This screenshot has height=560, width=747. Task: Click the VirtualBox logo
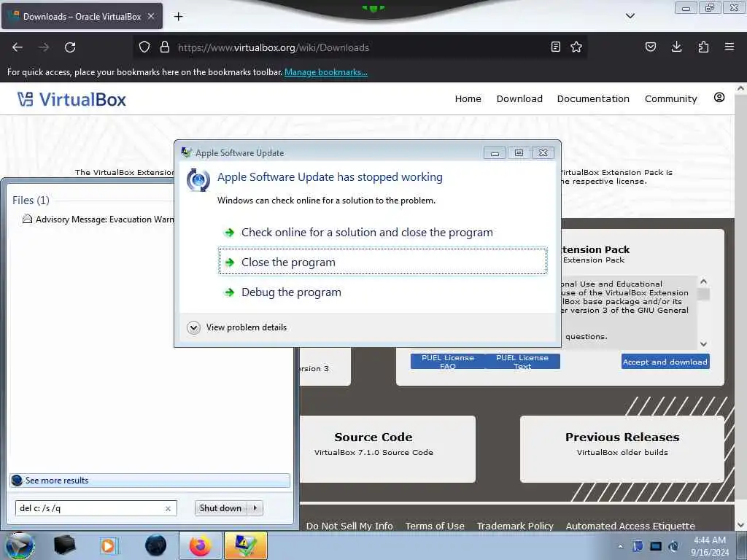[x=71, y=99]
